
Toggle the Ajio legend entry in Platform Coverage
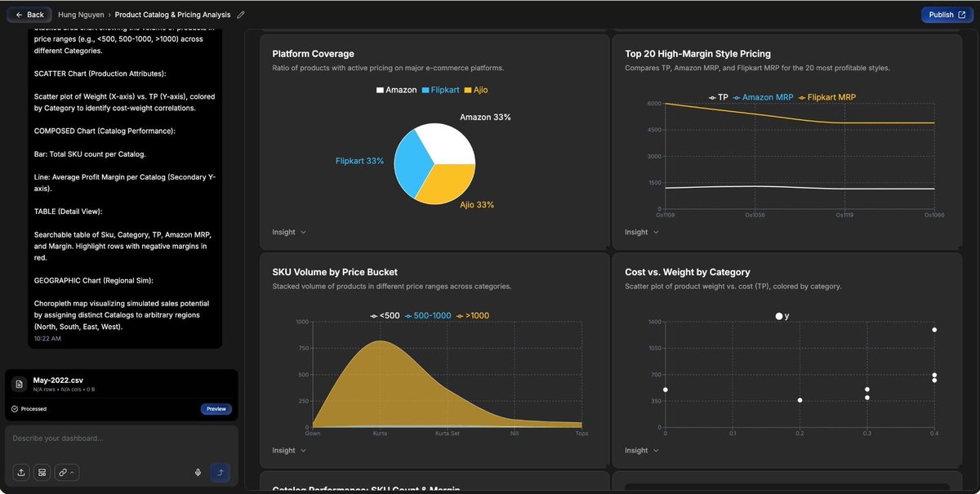pos(476,90)
